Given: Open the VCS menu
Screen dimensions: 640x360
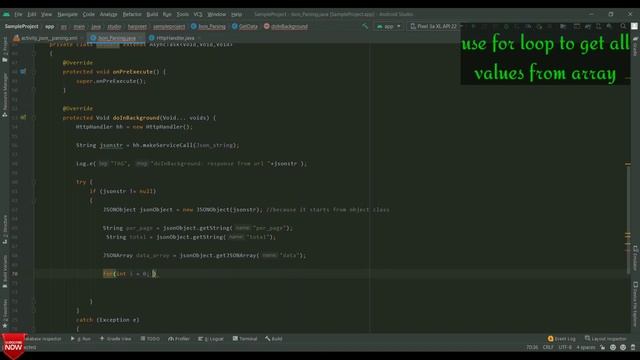Looking at the screenshot, I should (198, 14).
